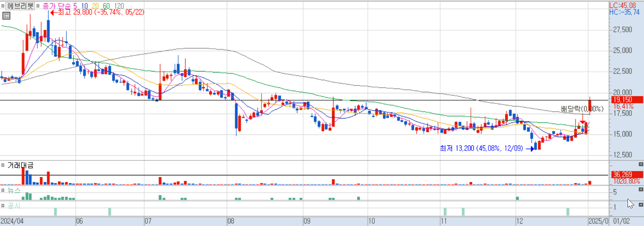Click the 배당락(0.00%) ex-dividend label

(582, 109)
